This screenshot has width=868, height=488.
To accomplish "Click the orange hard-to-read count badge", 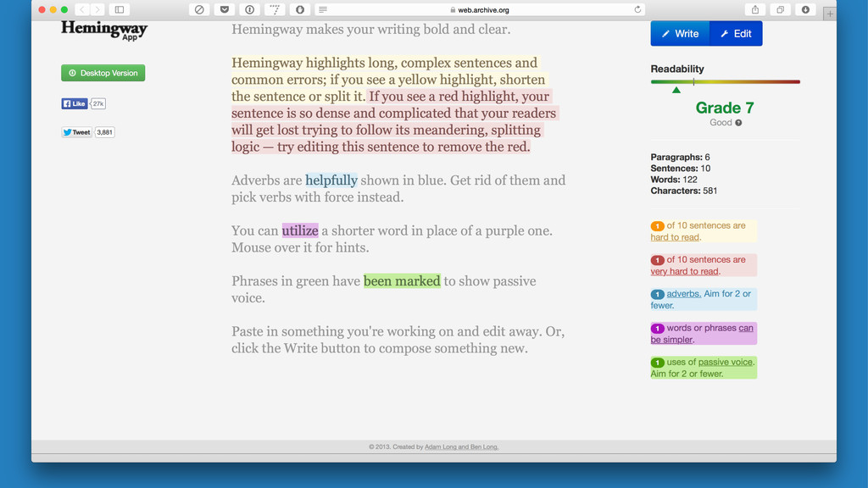I will (x=657, y=225).
